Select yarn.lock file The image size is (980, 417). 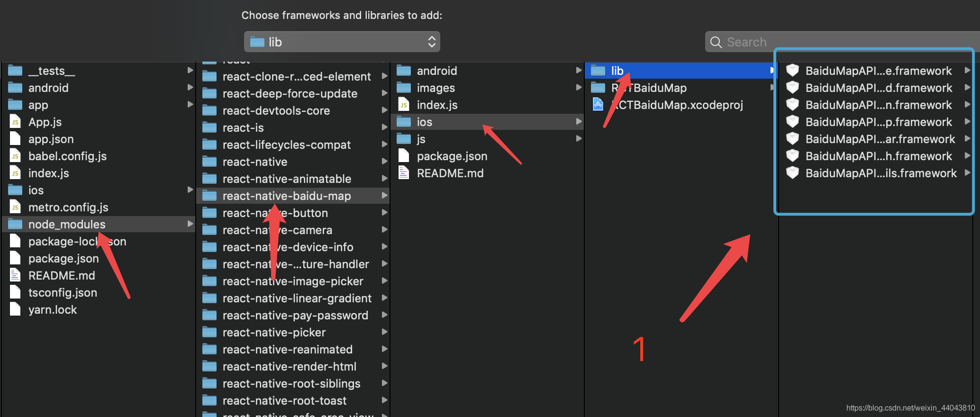tap(99, 309)
